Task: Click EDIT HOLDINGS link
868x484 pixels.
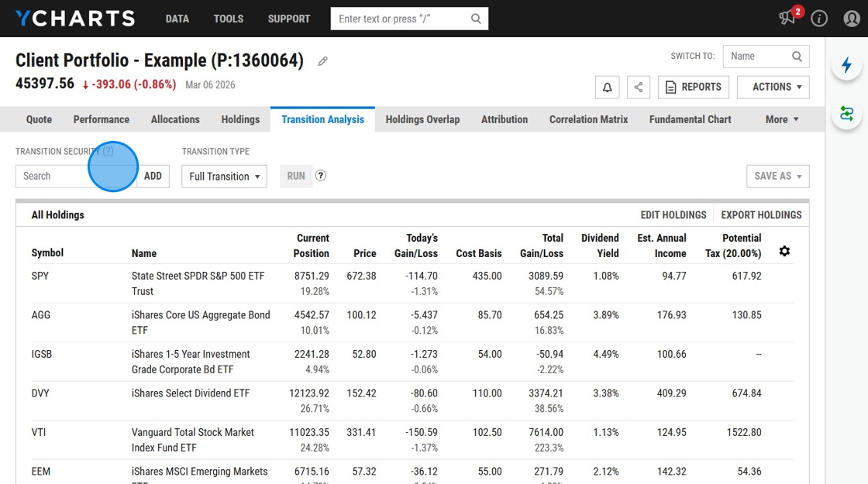Action: [x=673, y=215]
